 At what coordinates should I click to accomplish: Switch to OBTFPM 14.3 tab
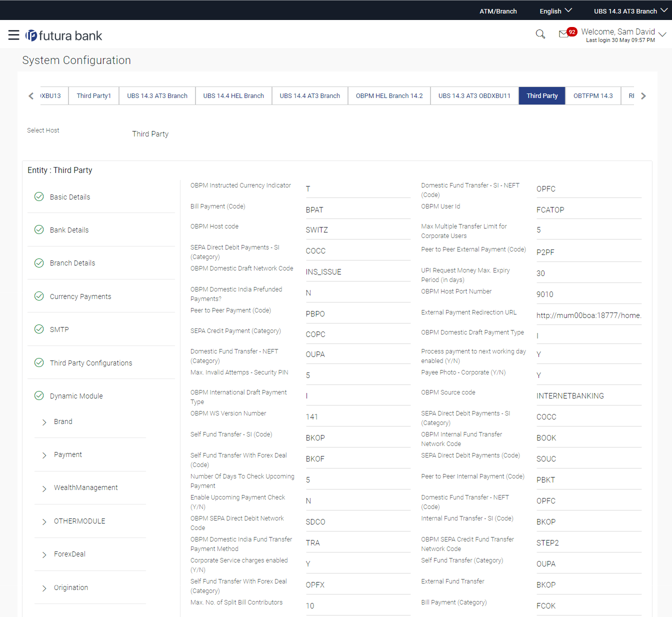click(x=593, y=95)
